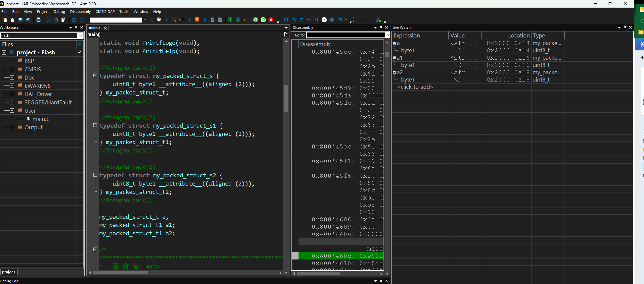Switch to the main.c editor tab
The height and width of the screenshot is (284, 644).
click(x=95, y=28)
